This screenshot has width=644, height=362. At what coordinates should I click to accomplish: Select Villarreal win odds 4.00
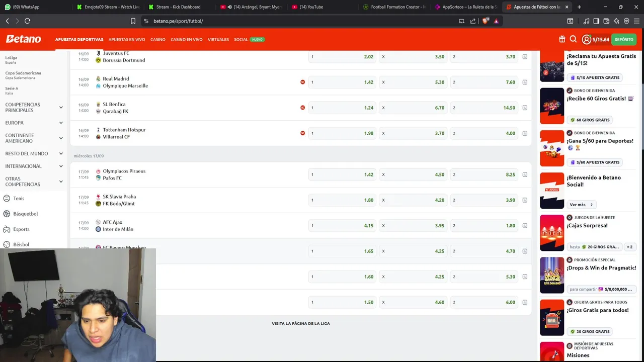pos(484,133)
